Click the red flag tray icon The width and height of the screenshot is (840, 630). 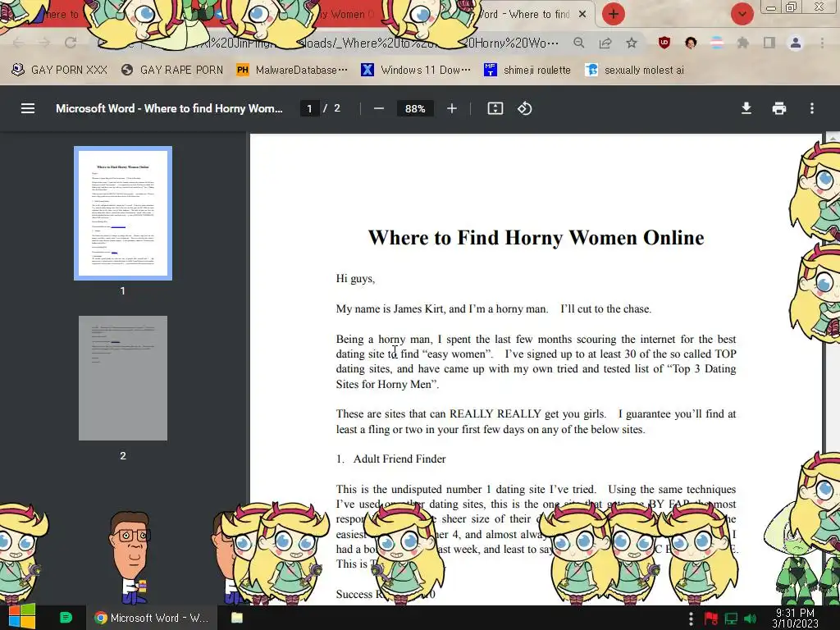711,619
